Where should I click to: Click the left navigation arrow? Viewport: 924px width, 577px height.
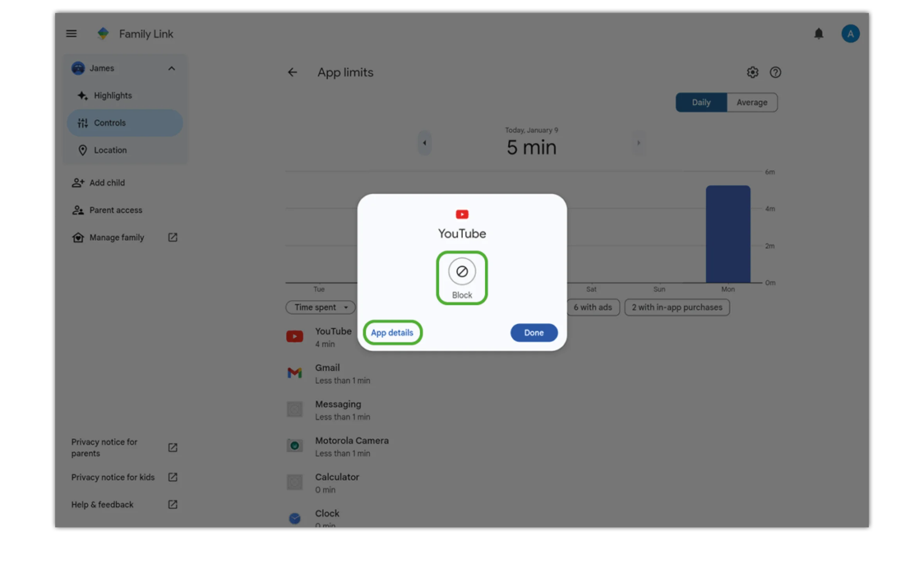click(x=424, y=142)
